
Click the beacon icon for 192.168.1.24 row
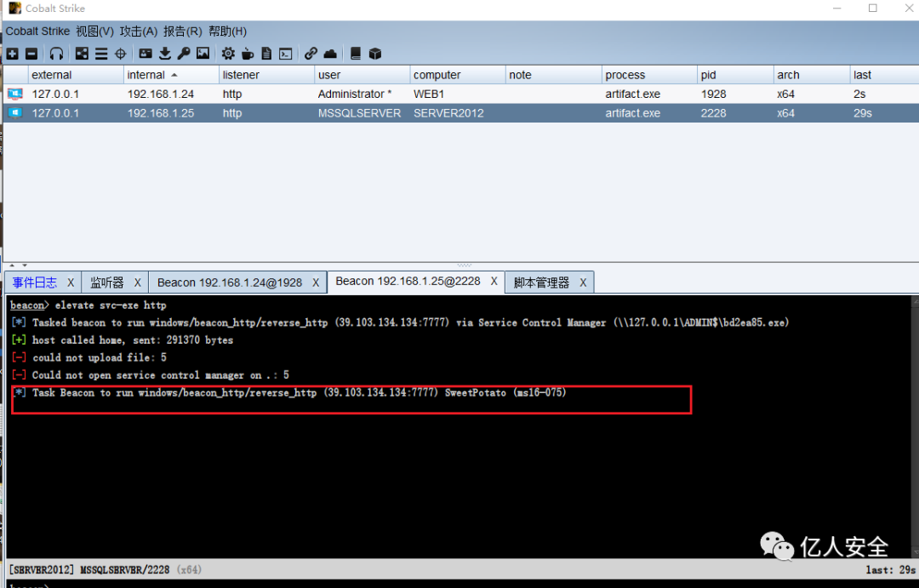tap(15, 94)
